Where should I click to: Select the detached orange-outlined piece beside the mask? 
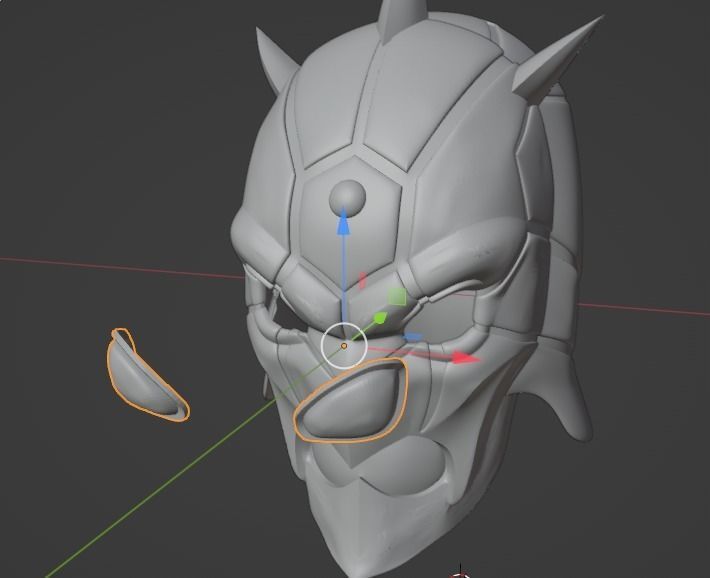coord(146,376)
